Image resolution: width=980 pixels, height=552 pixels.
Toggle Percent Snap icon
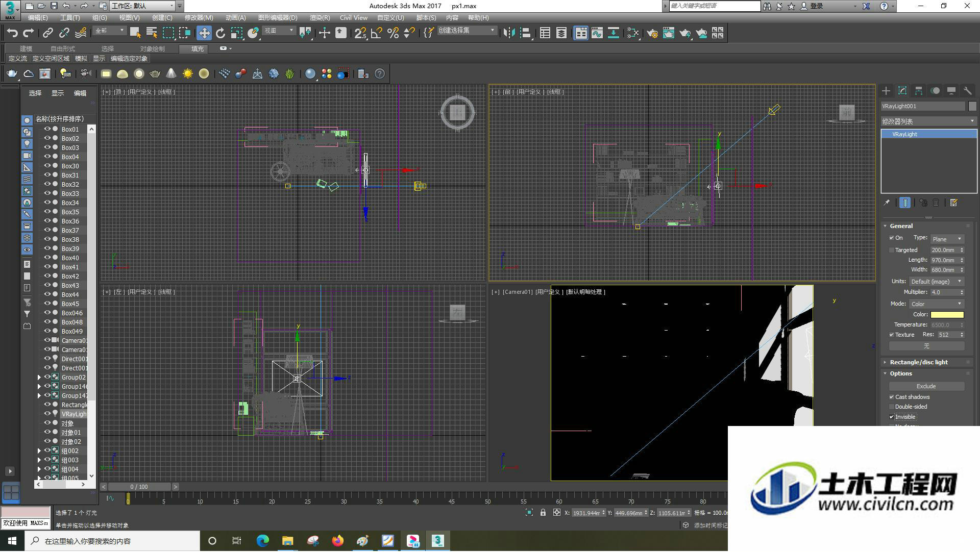click(x=393, y=33)
